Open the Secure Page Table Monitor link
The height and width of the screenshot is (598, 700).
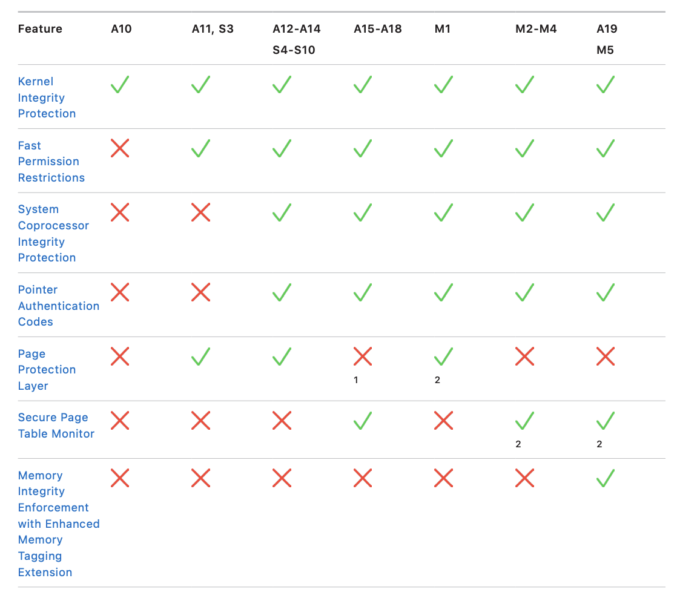click(x=56, y=425)
